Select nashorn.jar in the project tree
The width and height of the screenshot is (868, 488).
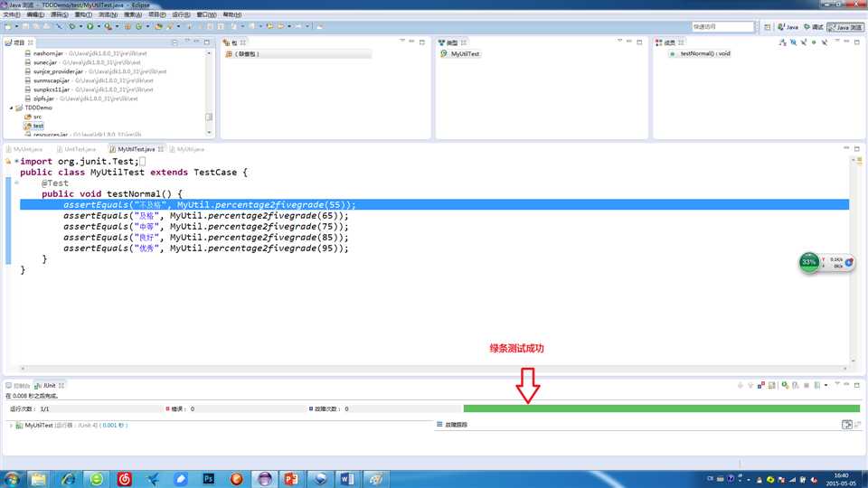coord(48,53)
